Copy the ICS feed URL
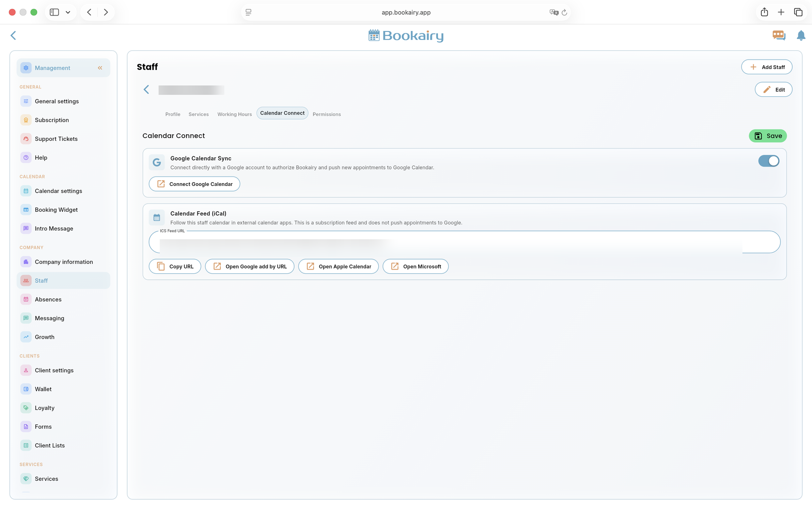Image resolution: width=812 pixels, height=509 pixels. point(175,267)
